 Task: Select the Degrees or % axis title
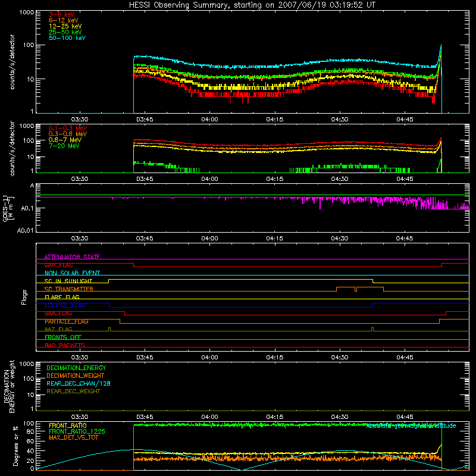(x=15, y=446)
